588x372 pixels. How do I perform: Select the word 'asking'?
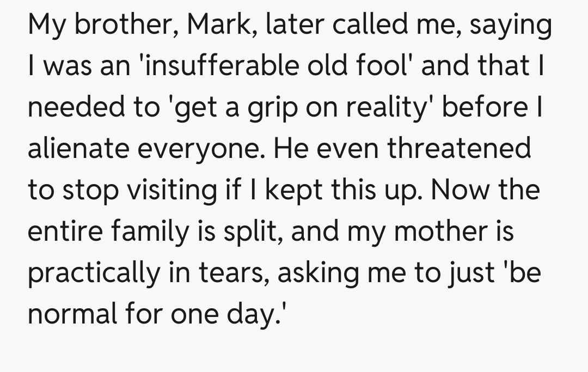click(x=318, y=272)
